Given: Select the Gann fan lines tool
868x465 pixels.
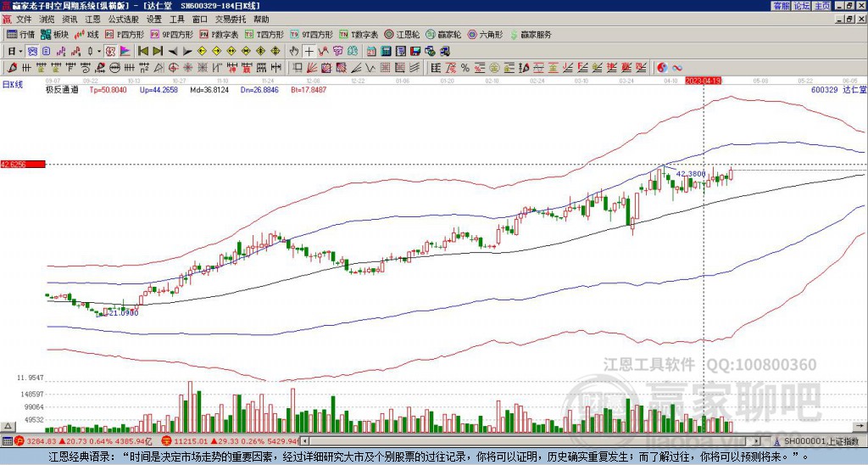Looking at the screenshot, I should coord(312,68).
